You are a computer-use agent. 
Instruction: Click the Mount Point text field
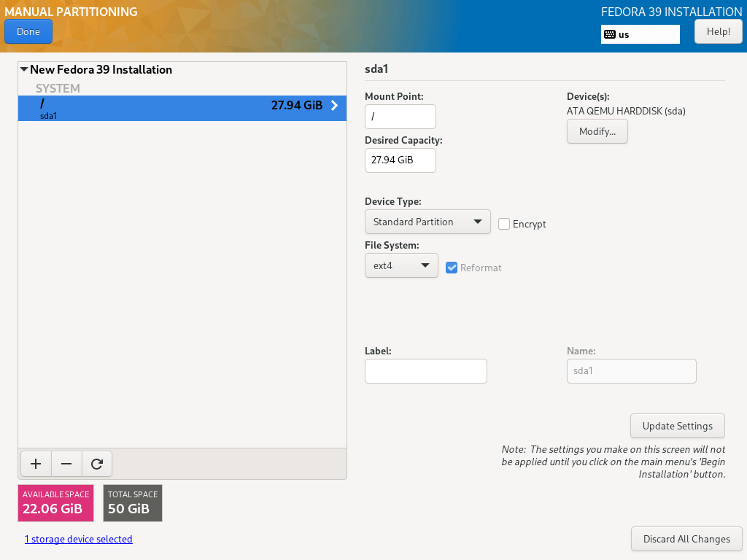[400, 117]
